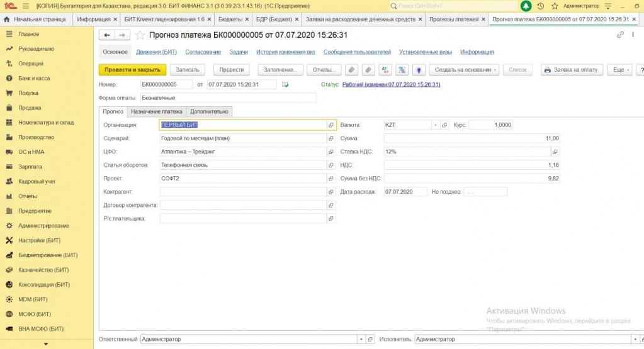Expand Создать на основании dropdown
This screenshot has width=644, height=349.
[464, 70]
